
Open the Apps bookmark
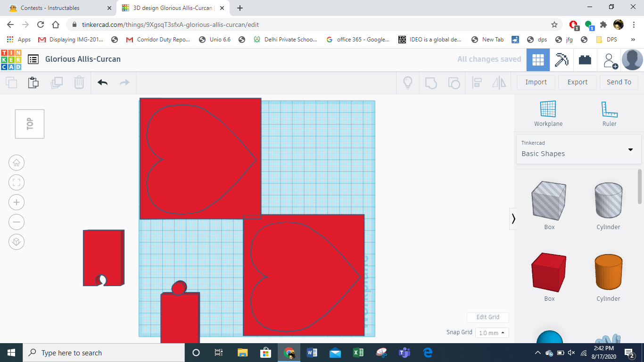tap(19, 40)
